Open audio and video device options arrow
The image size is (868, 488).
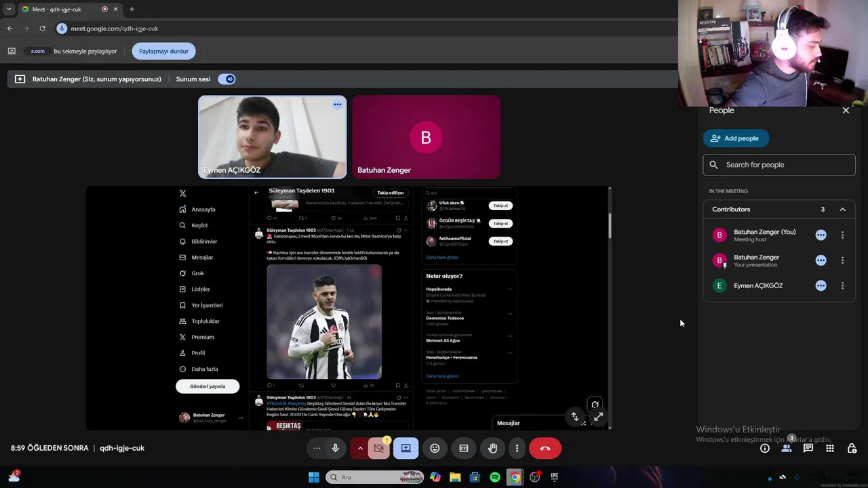(x=360, y=448)
